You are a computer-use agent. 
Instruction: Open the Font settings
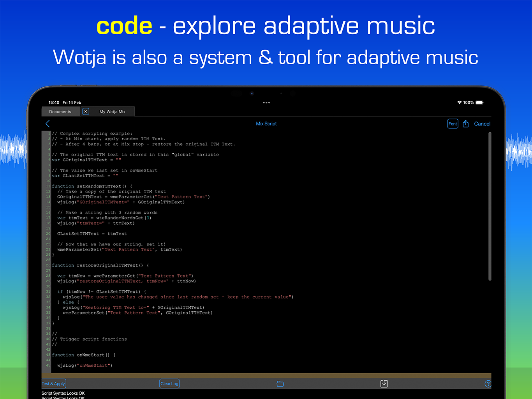[x=453, y=123]
